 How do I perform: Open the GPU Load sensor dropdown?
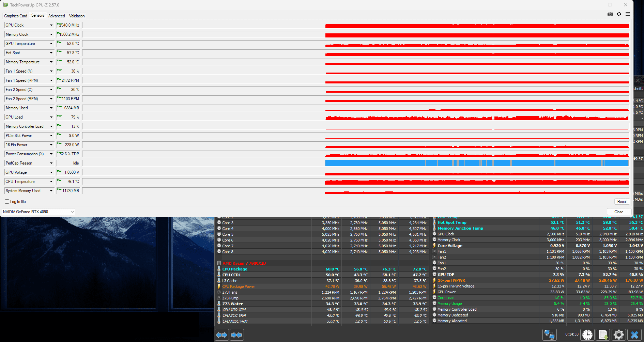tap(51, 117)
